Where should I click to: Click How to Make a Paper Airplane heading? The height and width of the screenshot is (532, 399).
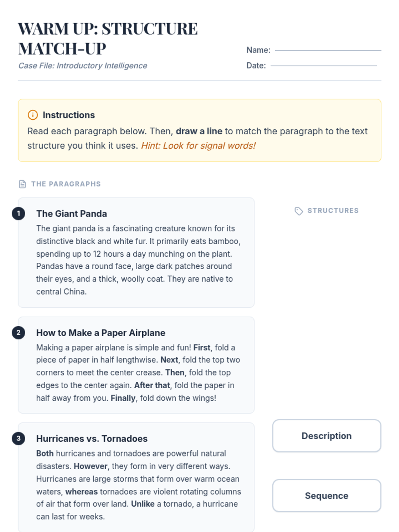[101, 333]
